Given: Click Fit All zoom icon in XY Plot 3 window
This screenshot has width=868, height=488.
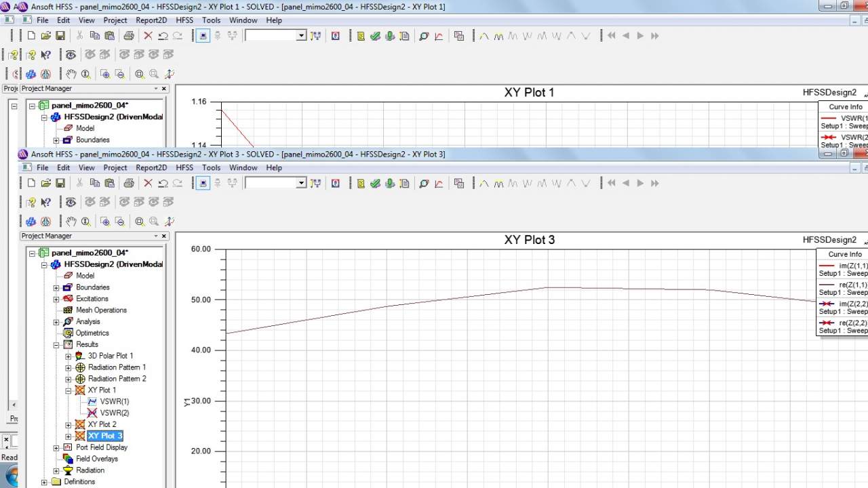Looking at the screenshot, I should pyautogui.click(x=139, y=221).
